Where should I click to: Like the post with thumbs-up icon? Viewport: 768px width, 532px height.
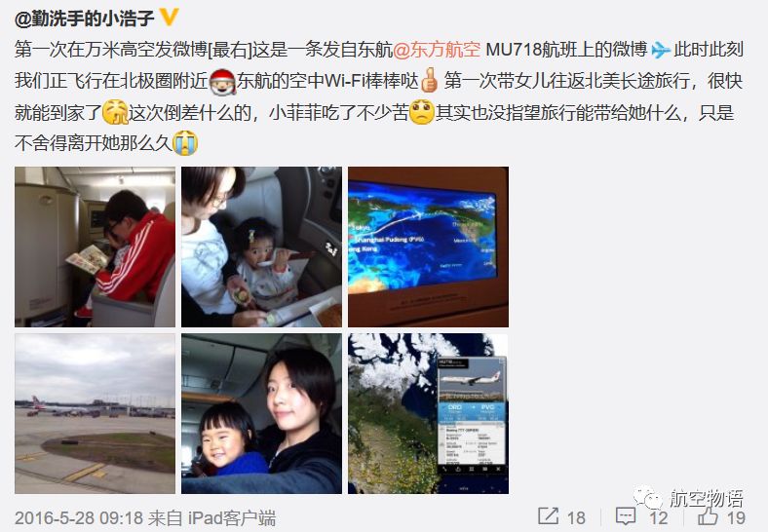(708, 515)
